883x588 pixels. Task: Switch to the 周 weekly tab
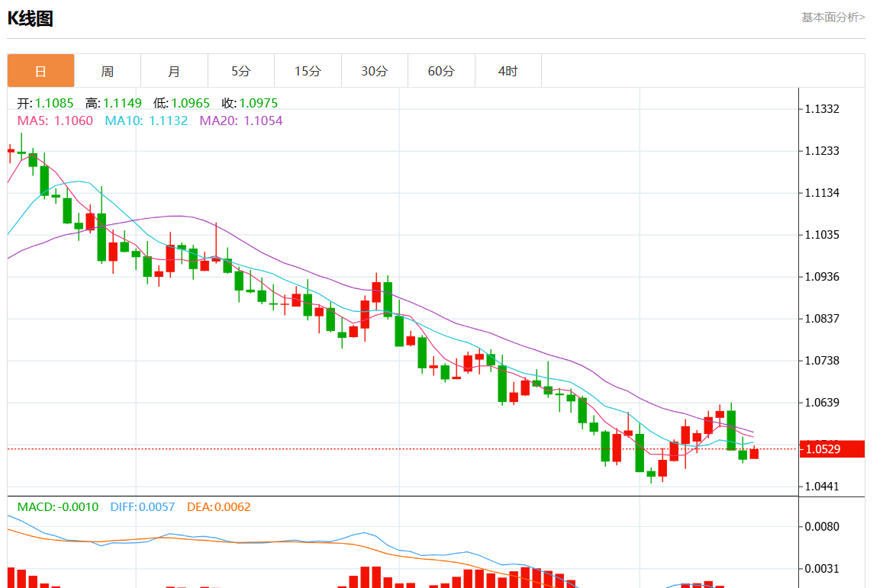pos(108,71)
